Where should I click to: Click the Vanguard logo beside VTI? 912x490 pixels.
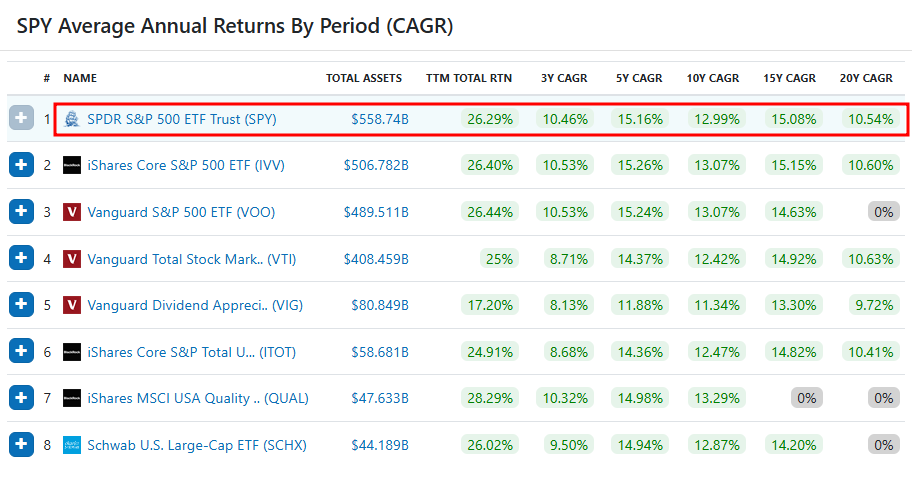tap(72, 258)
